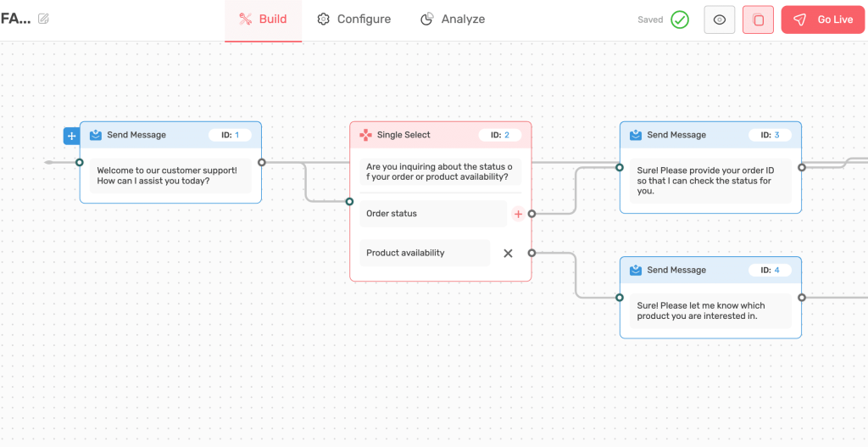The width and height of the screenshot is (868, 447).
Task: Click the output connector of Send Message ID 1
Action: [x=261, y=162]
